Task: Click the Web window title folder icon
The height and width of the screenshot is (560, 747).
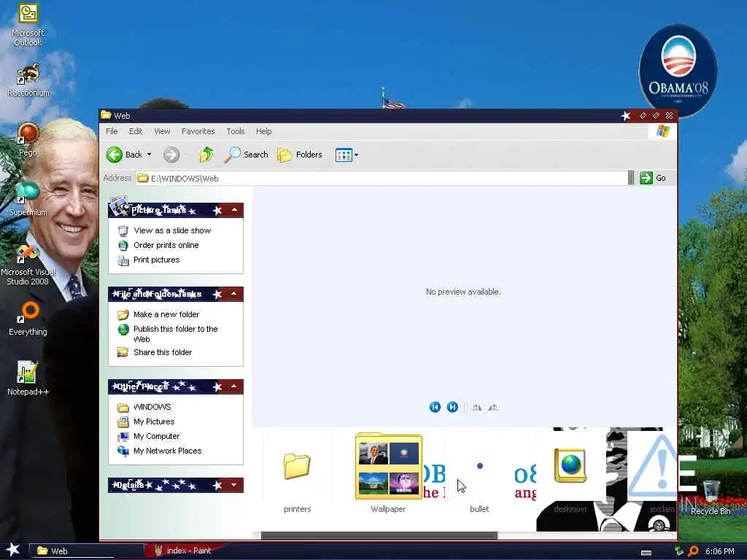Action: [106, 115]
